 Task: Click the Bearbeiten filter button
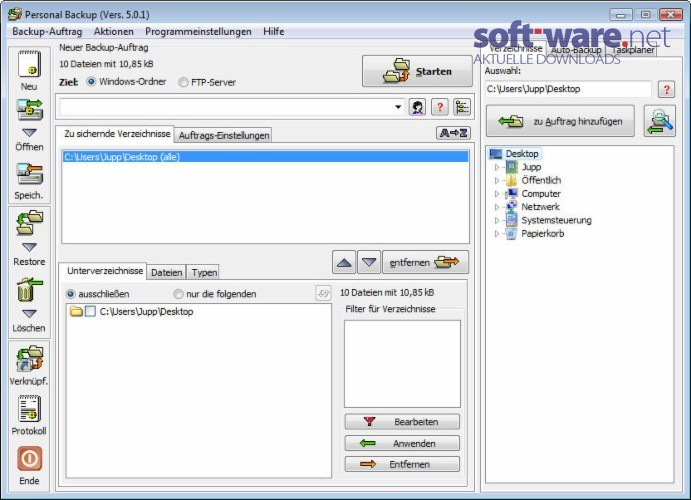click(x=402, y=422)
